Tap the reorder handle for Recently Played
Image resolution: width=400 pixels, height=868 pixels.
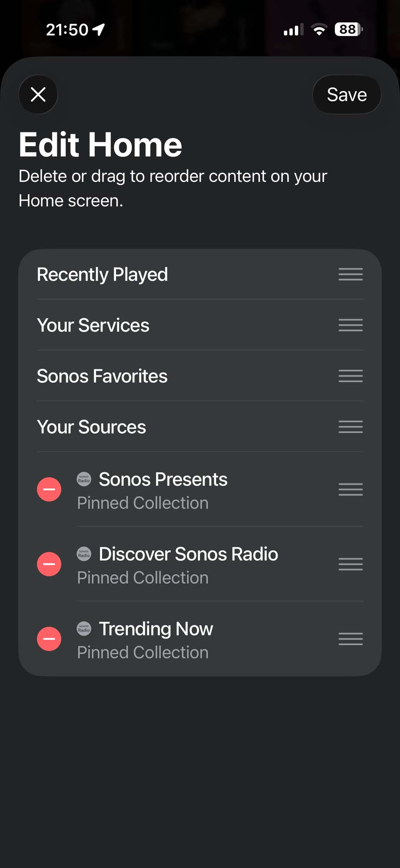[x=350, y=274]
